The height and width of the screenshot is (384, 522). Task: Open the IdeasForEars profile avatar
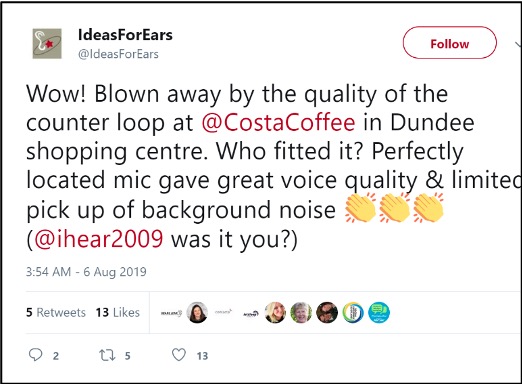(x=47, y=44)
